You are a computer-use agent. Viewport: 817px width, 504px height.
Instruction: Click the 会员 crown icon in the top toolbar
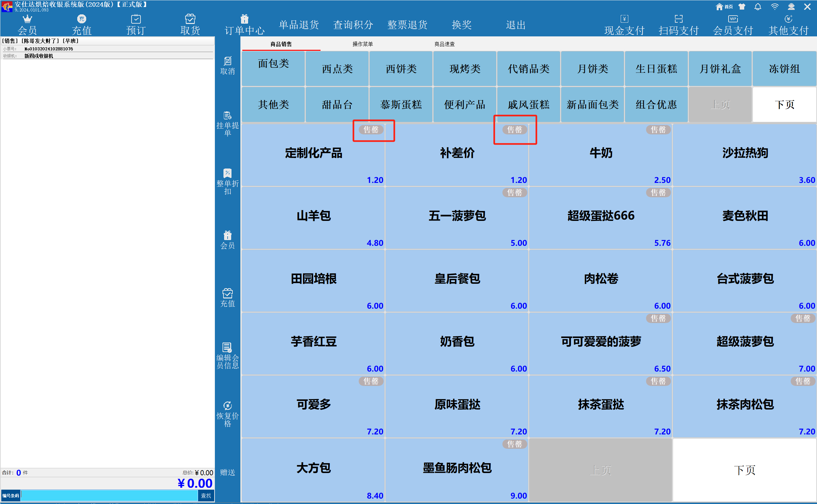(x=27, y=19)
